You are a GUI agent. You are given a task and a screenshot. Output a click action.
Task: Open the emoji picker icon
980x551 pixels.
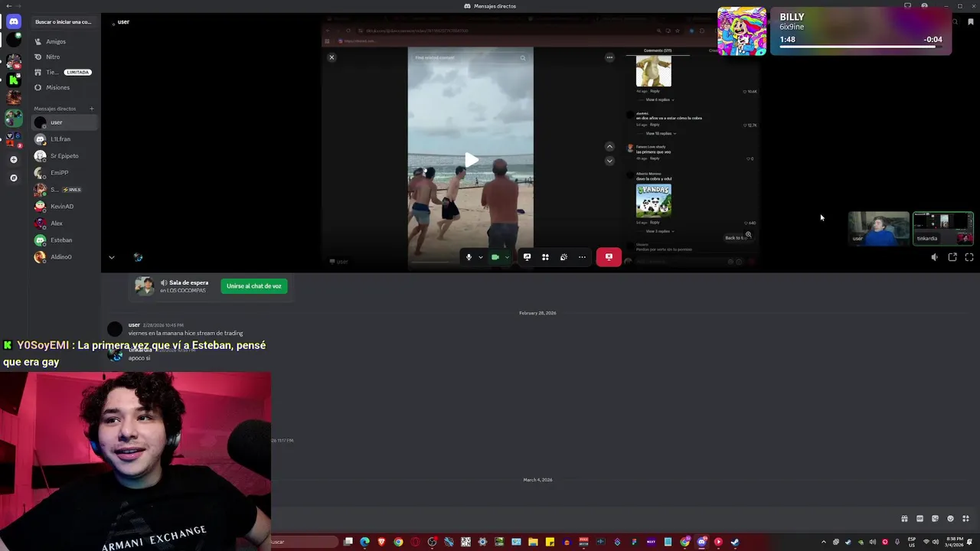pos(950,519)
